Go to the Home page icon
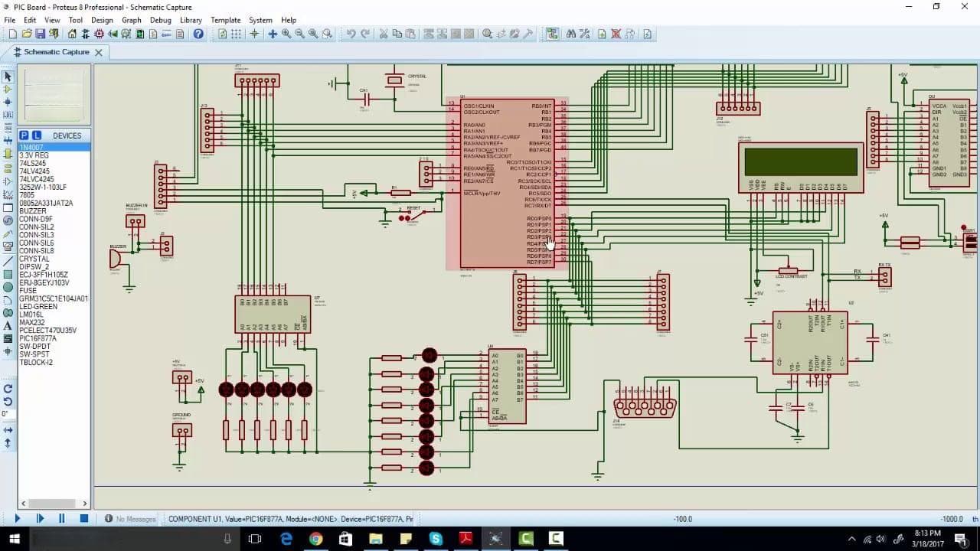The height and width of the screenshot is (551, 980). (x=72, y=34)
